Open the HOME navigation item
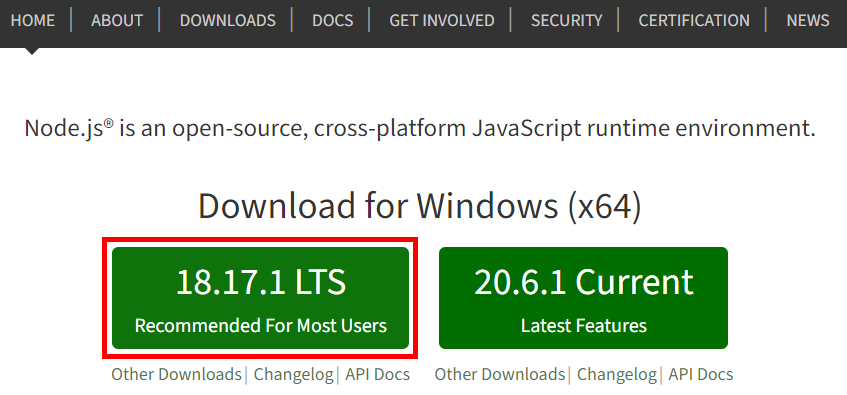This screenshot has width=847, height=395. [x=32, y=21]
